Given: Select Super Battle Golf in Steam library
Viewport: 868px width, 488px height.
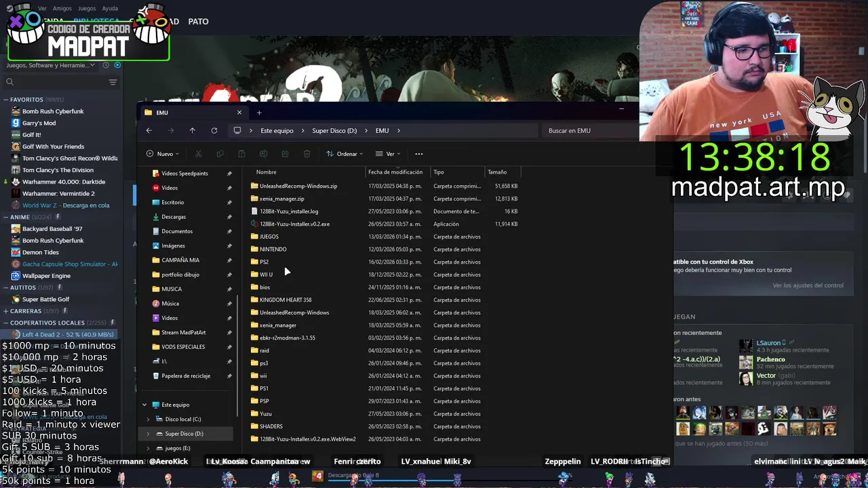Looking at the screenshot, I should coord(45,299).
